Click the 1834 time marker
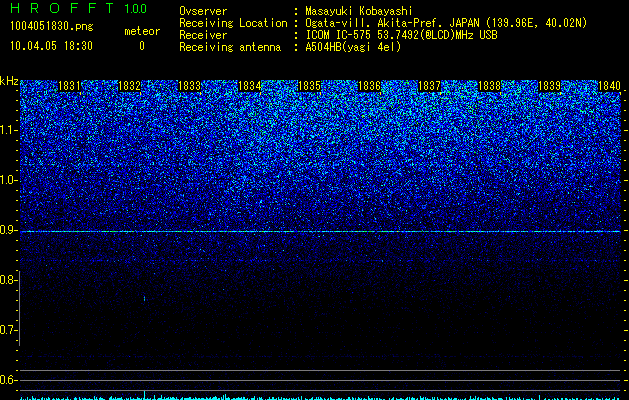The width and height of the screenshot is (629, 400). 250,86
